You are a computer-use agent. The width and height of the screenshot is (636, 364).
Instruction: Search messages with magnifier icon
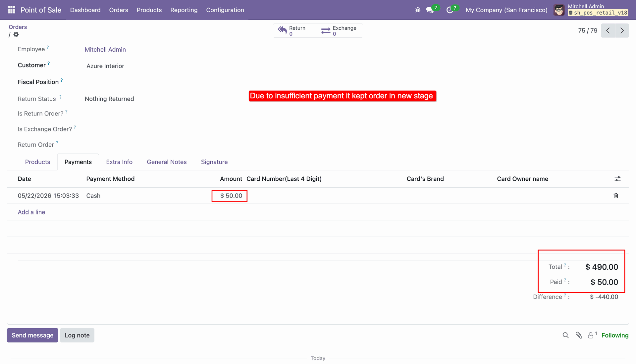[566, 335]
